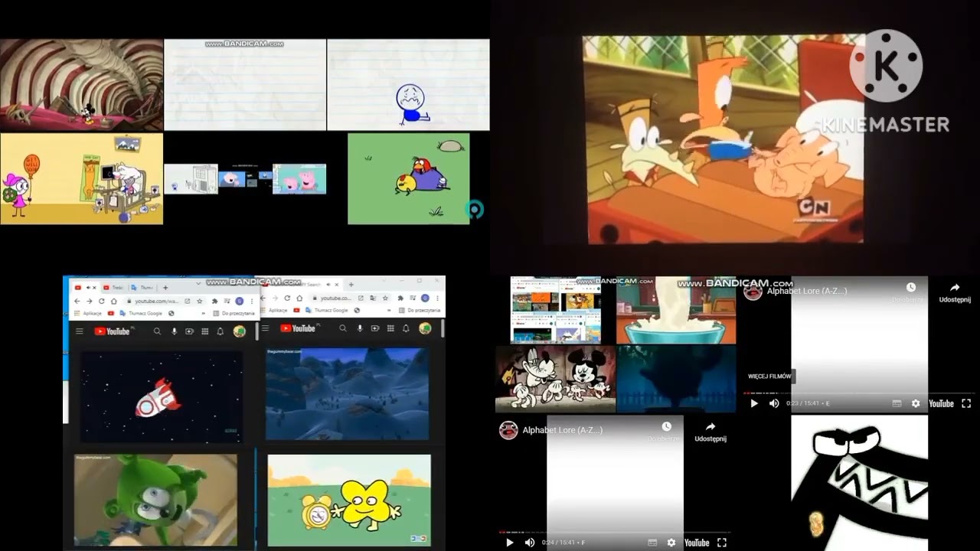Screen dimensions: 980x551
Task: Open a new tab in the right Chrome window
Action: click(351, 285)
